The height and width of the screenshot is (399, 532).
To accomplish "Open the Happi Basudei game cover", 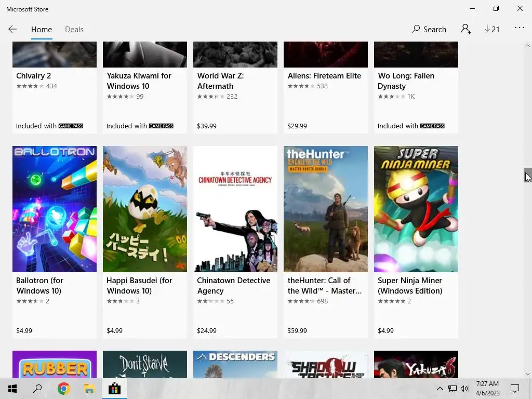I will click(x=145, y=209).
